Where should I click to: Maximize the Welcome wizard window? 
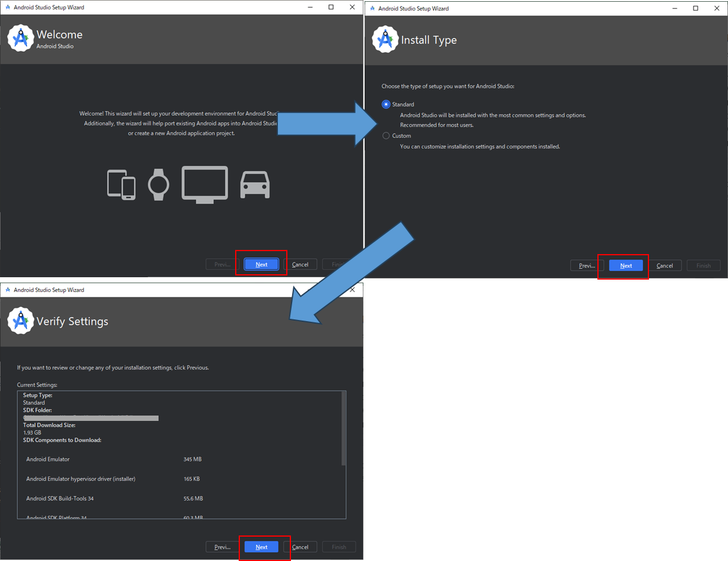[x=331, y=7]
